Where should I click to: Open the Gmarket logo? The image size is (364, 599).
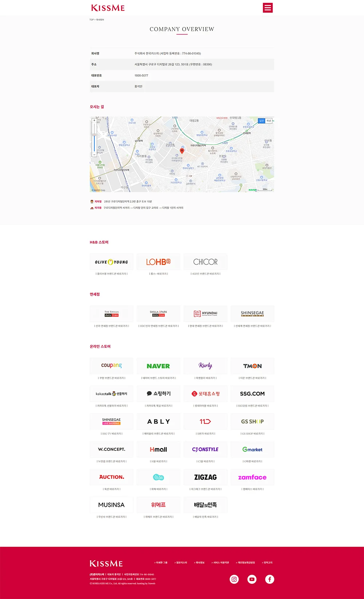tap(252, 449)
